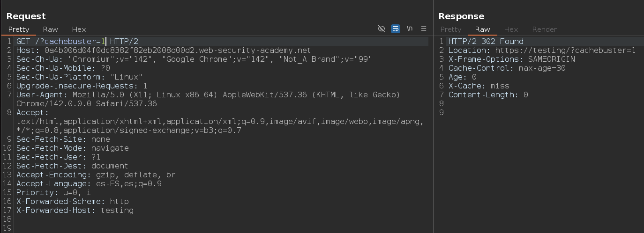
Task: Click the X-Forwarded-Scheme http value
Action: (119, 201)
